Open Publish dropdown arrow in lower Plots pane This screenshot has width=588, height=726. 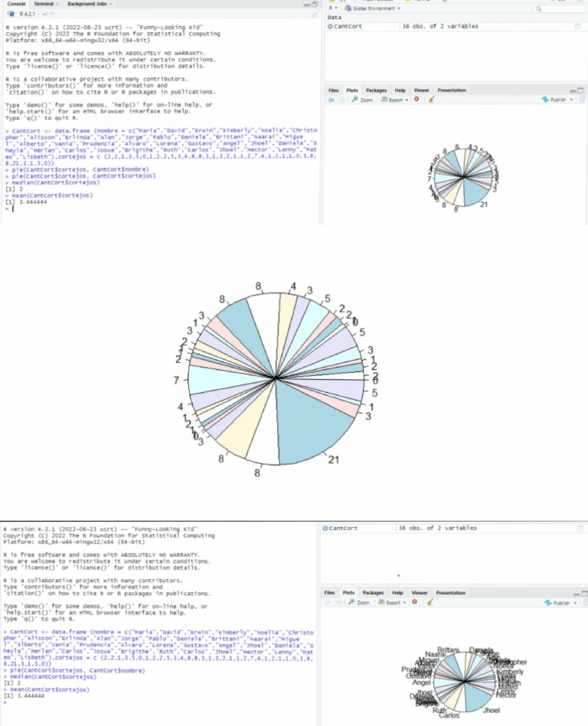click(575, 603)
